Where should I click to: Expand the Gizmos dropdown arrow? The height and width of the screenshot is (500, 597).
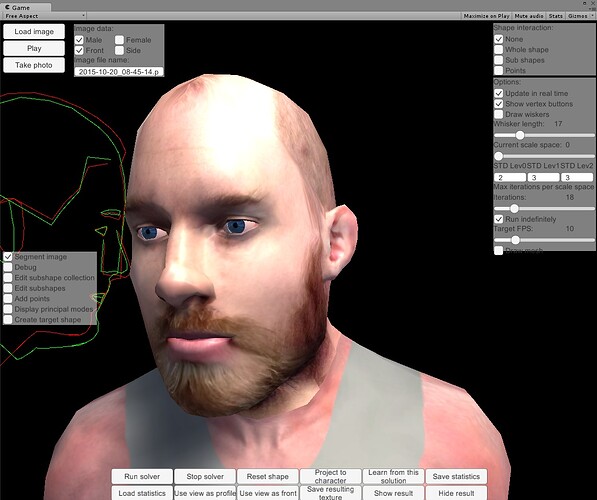click(592, 16)
